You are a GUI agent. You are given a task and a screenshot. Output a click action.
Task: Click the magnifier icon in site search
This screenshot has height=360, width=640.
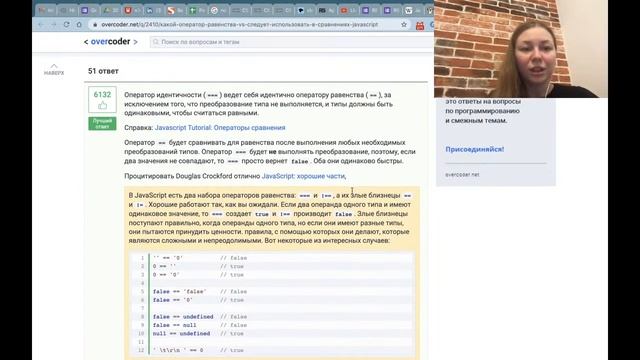tap(156, 42)
